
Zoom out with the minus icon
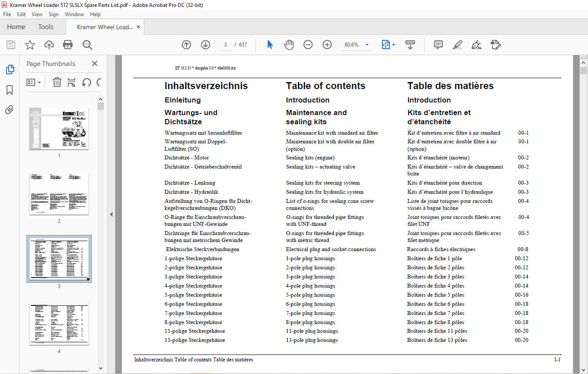tap(308, 45)
